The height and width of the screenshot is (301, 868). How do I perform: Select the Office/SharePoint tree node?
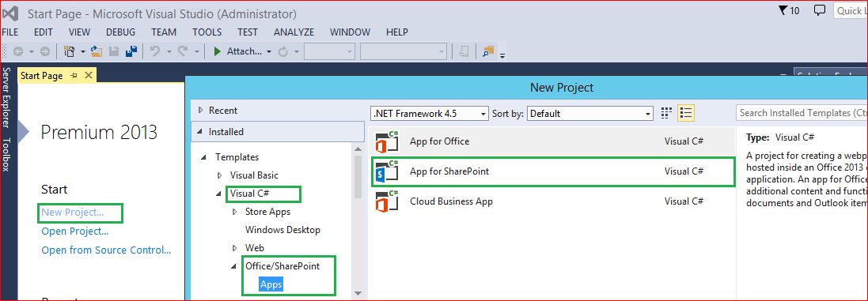point(282,266)
